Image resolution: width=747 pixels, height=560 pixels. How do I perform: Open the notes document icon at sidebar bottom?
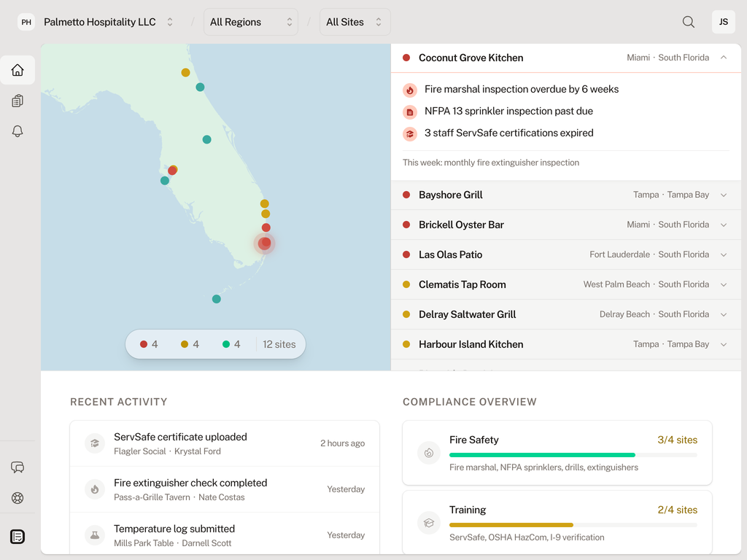(18, 536)
